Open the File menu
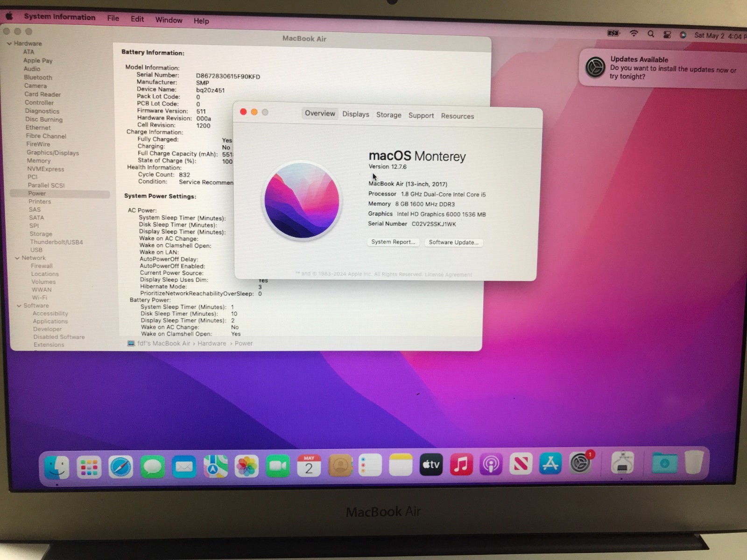The image size is (747, 560). coord(113,18)
